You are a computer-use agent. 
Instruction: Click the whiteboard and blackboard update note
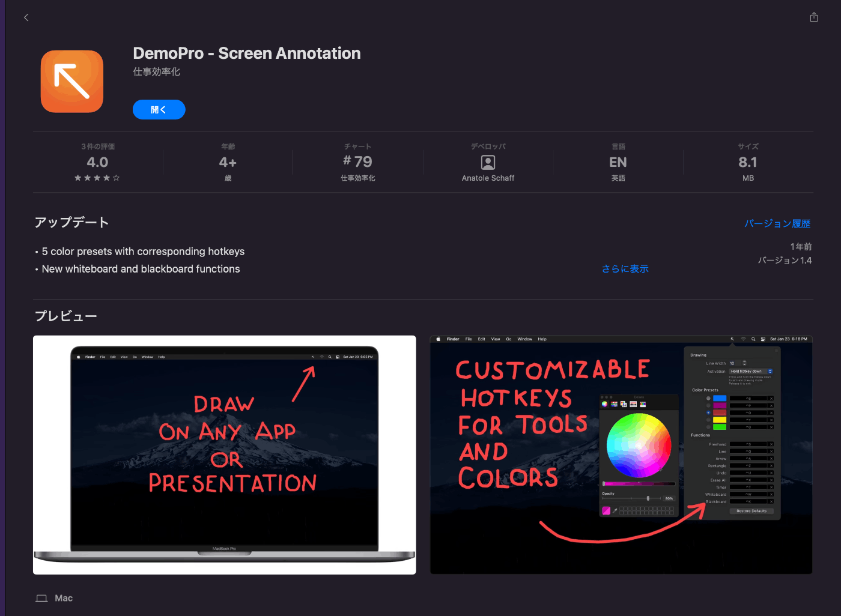(x=141, y=269)
